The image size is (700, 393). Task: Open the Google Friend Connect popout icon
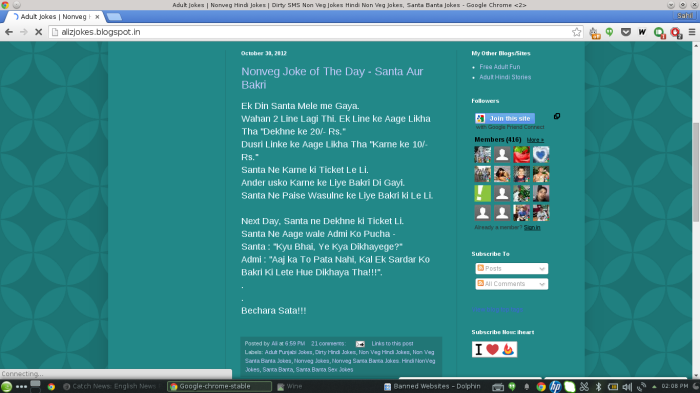coord(557,116)
